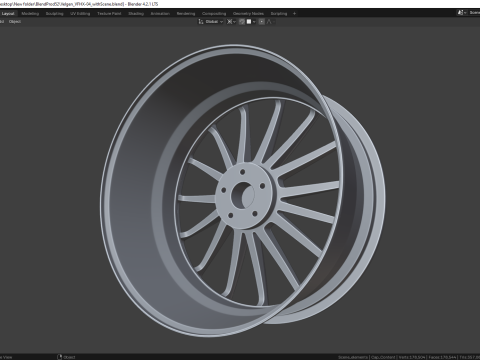480x360 pixels.
Task: Open the Texture Paint workspace tab
Action: (x=109, y=14)
